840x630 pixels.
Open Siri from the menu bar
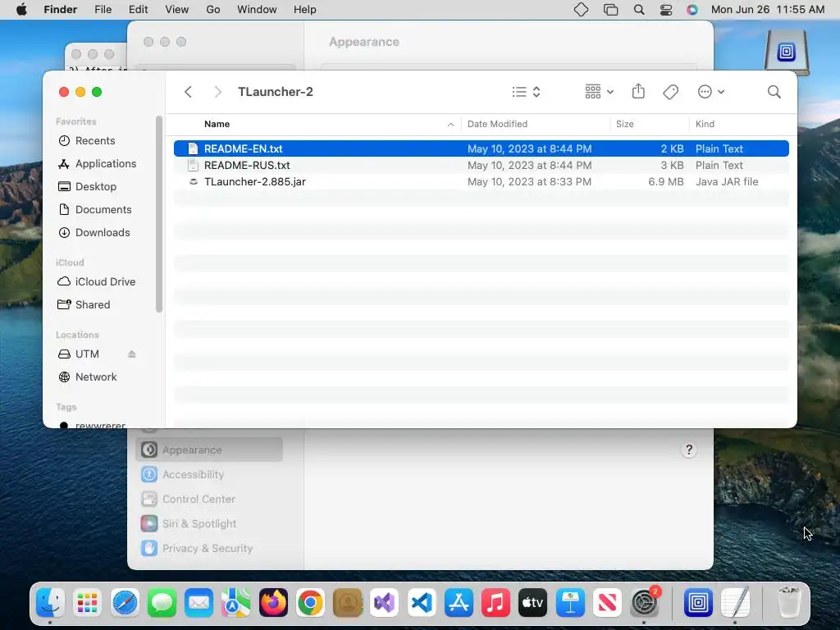[x=692, y=10]
